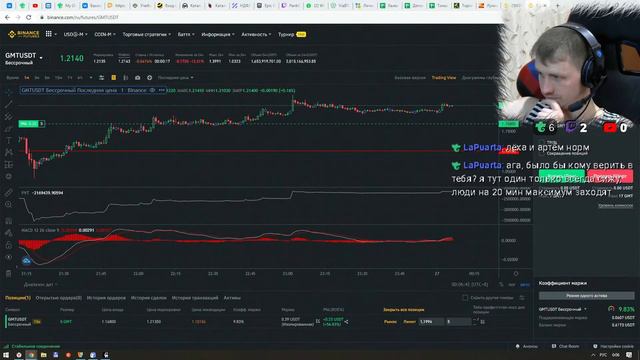Switch chart to Trading View mode
The image size is (640, 360).
pos(444,78)
